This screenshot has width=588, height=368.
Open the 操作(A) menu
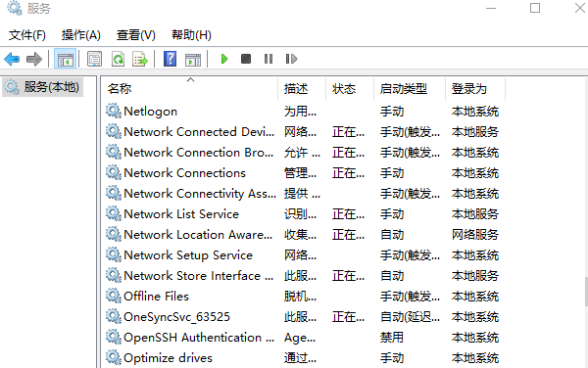pos(81,35)
